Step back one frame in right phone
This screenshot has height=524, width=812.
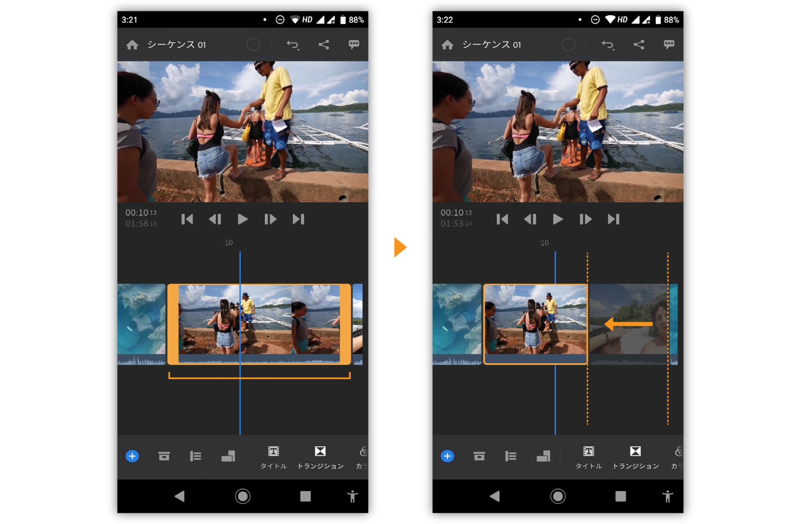[x=530, y=219]
